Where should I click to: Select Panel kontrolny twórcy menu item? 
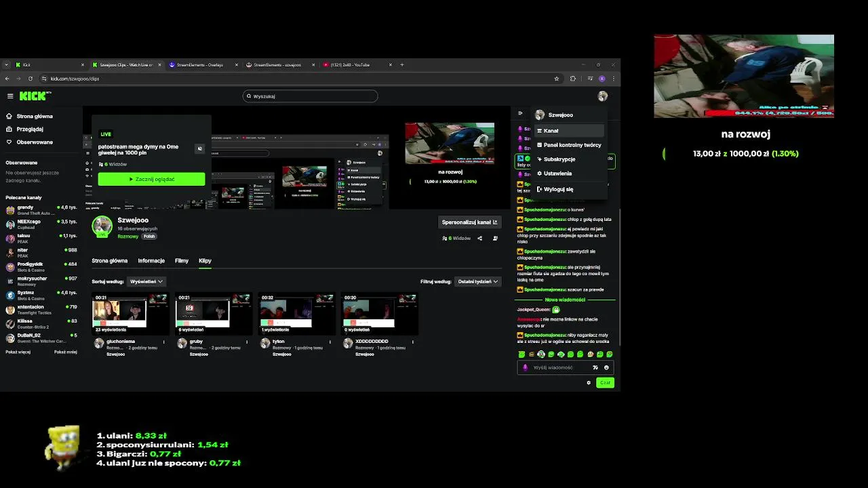point(568,145)
